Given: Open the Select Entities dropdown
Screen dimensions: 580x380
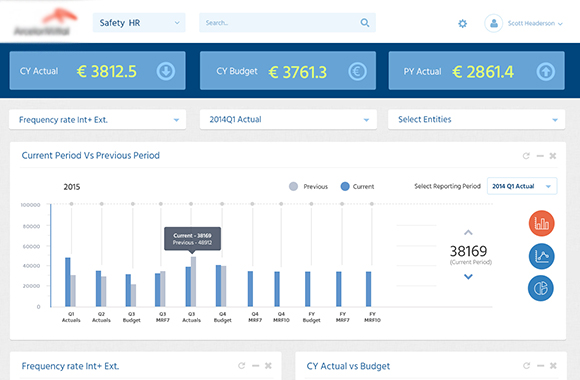Looking at the screenshot, I should [x=476, y=120].
